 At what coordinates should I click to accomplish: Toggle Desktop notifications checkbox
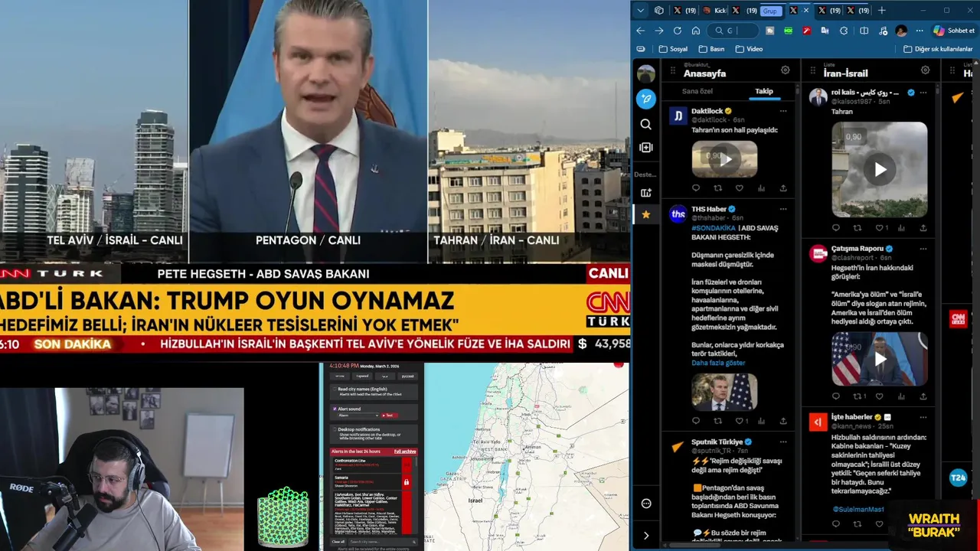coord(334,429)
